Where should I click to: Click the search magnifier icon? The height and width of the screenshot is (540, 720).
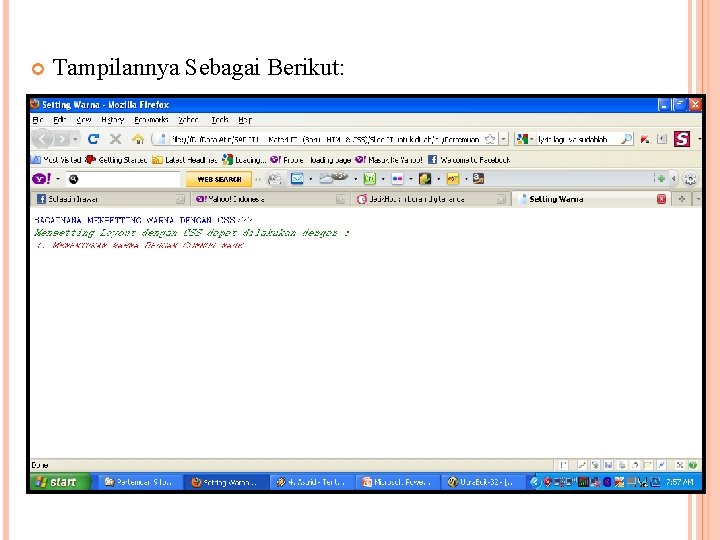[626, 139]
